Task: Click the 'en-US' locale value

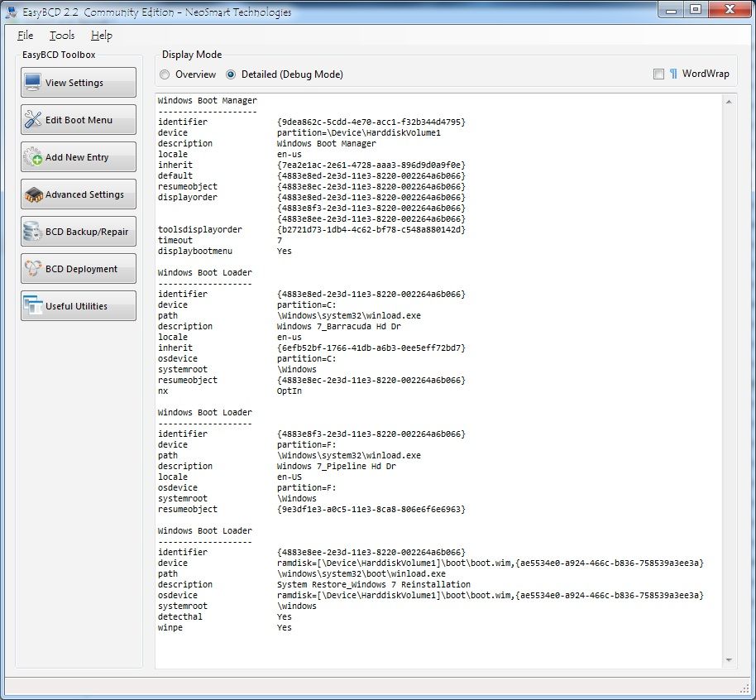Action: tap(289, 477)
